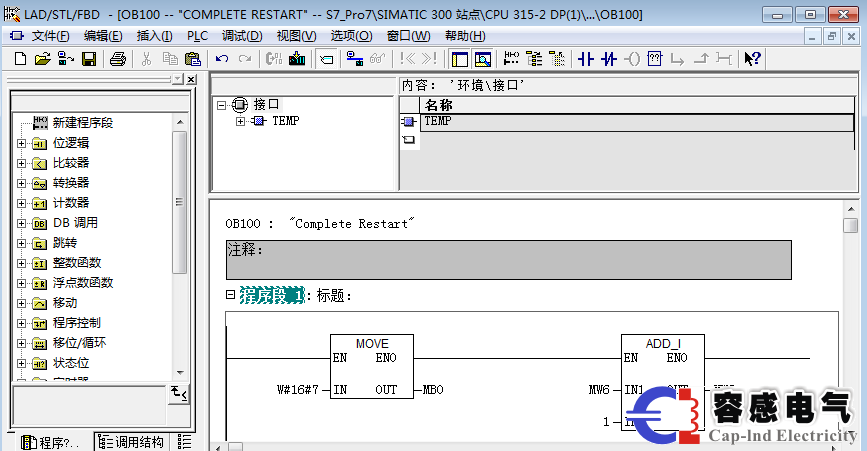Undo the last action with Undo arrow
Viewport: 867px width, 451px height.
(222, 59)
